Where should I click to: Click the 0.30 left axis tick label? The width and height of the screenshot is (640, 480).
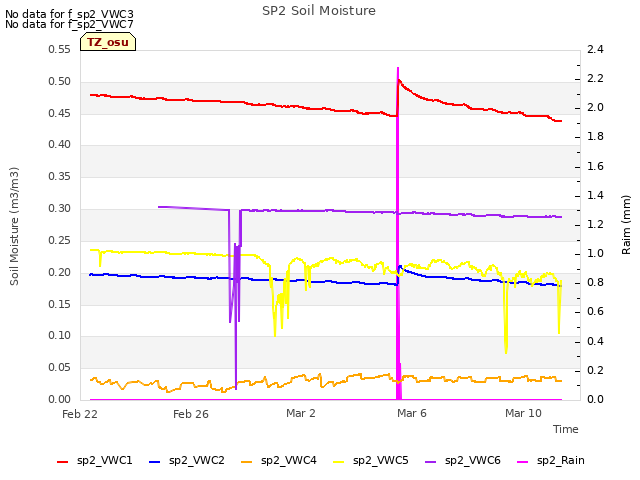[60, 209]
